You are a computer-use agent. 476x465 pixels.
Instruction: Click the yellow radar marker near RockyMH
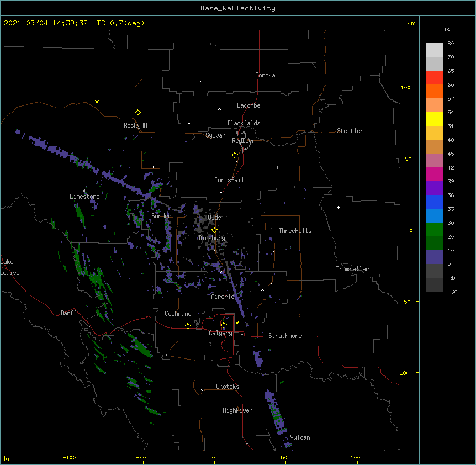pyautogui.click(x=137, y=113)
